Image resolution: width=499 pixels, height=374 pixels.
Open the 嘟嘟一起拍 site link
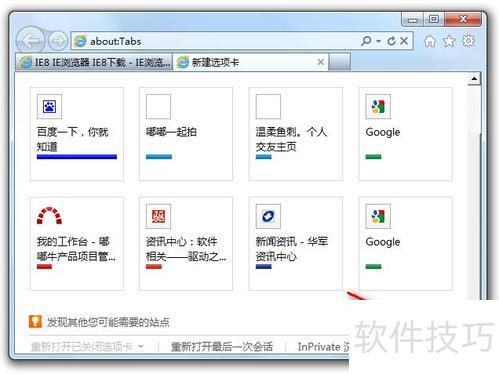[x=171, y=132]
